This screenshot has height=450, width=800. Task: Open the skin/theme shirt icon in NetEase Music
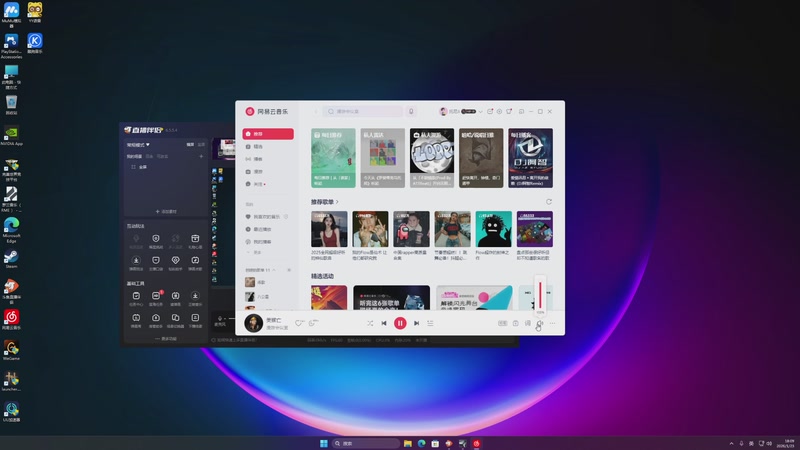(x=509, y=111)
